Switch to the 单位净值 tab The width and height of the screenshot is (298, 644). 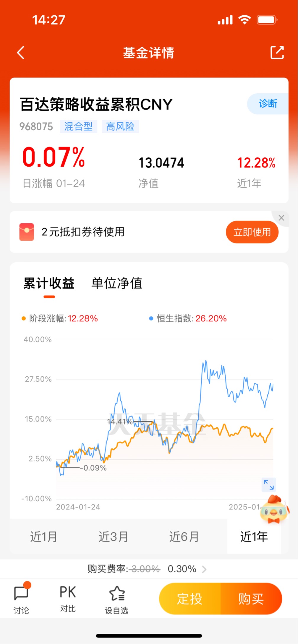click(117, 283)
